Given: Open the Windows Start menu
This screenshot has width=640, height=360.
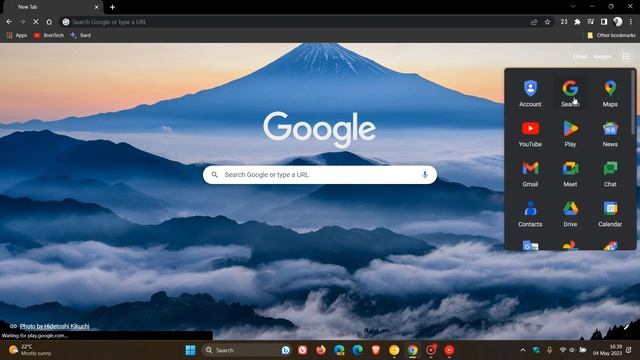Looking at the screenshot, I should click(x=190, y=350).
